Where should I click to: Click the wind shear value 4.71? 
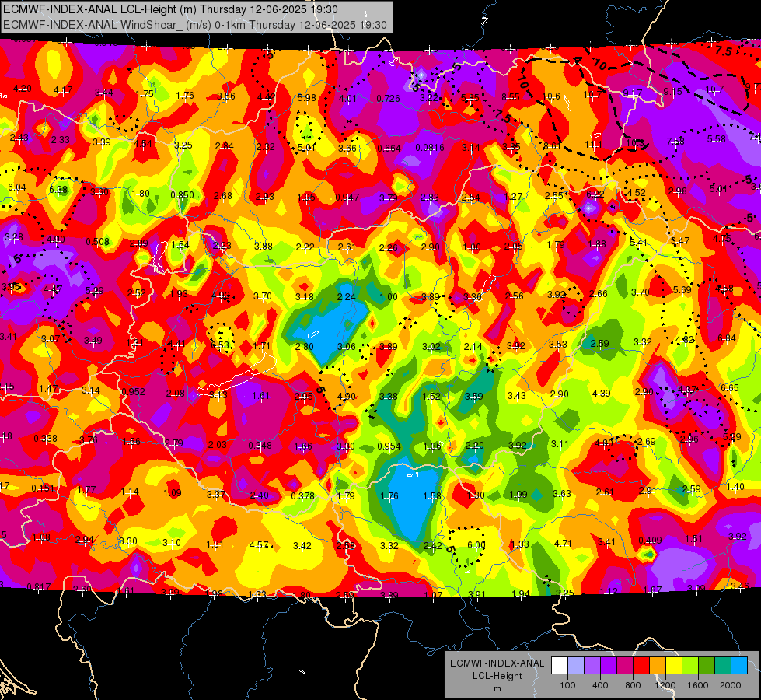(x=563, y=543)
